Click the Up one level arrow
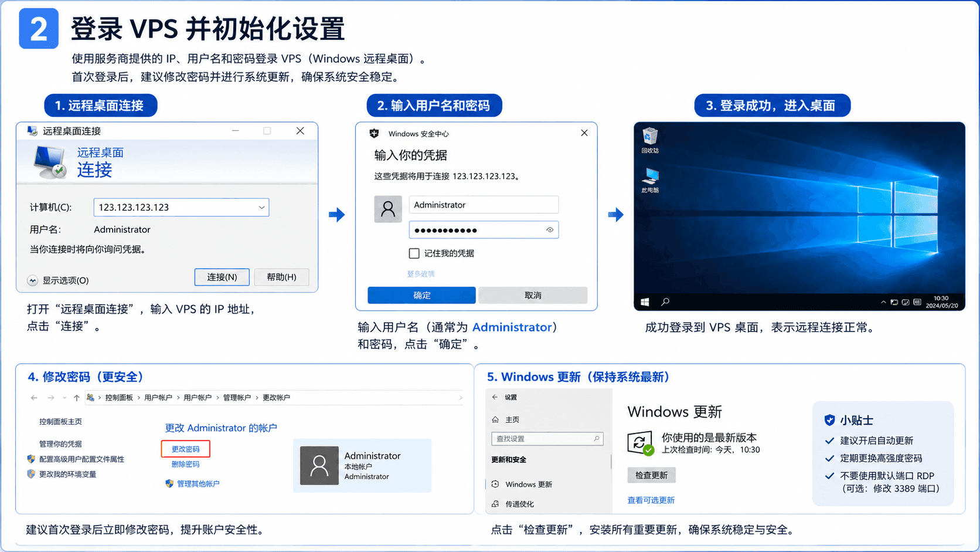Image resolution: width=980 pixels, height=552 pixels. (x=77, y=398)
